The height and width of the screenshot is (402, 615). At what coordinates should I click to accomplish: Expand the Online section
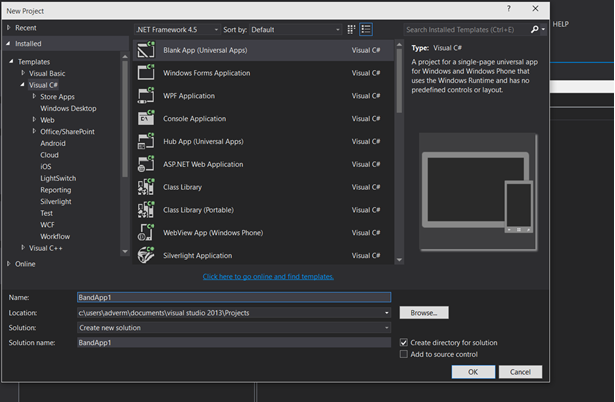click(x=9, y=264)
